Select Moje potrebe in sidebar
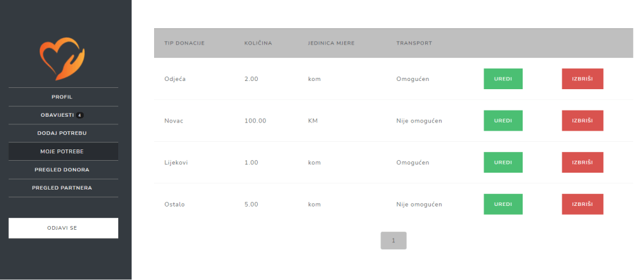Screen dimensions: 644x280 point(62,151)
